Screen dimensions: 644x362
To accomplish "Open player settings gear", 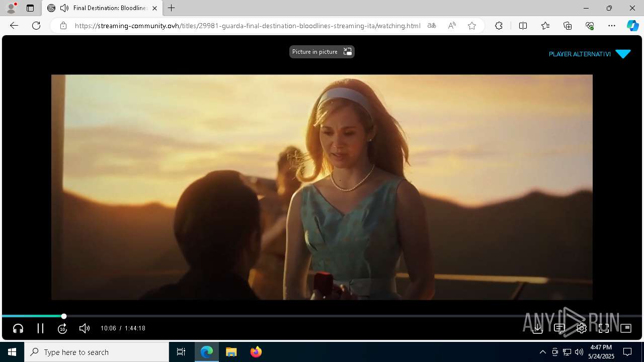I will [x=582, y=328].
